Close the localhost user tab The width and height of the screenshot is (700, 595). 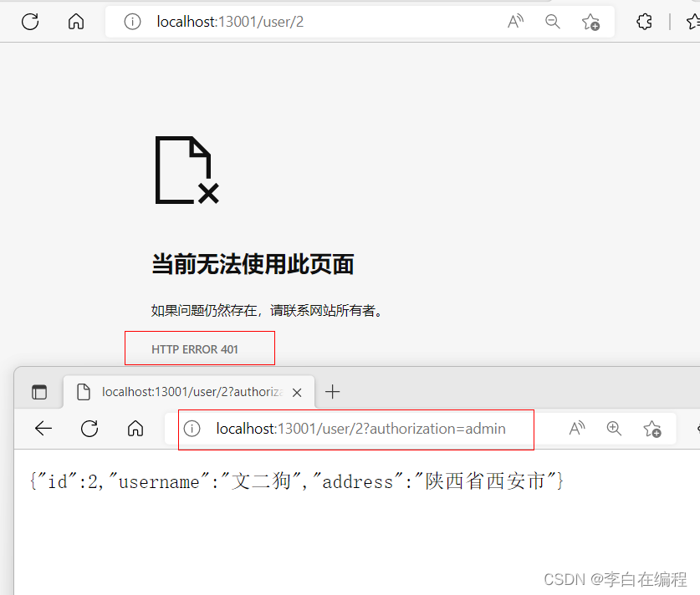point(297,391)
